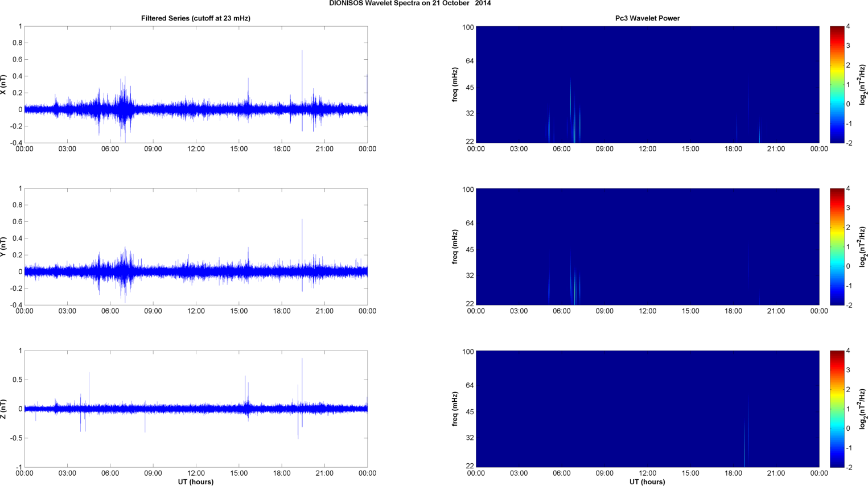868x486 pixels.
Task: Click the "0" label on the middle color bar
Action: pyautogui.click(x=848, y=266)
